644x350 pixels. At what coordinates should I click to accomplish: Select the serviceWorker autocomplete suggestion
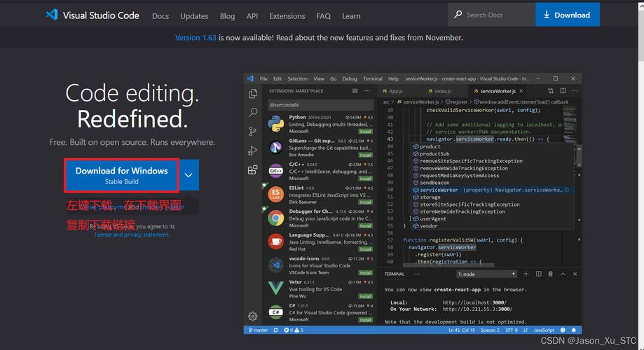point(492,190)
